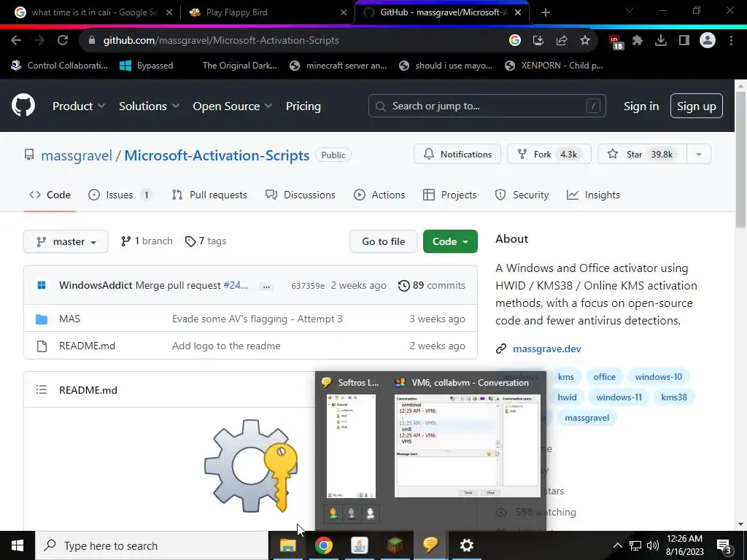Go back with the browser back arrow
Screen dimensions: 747x560
16,41
